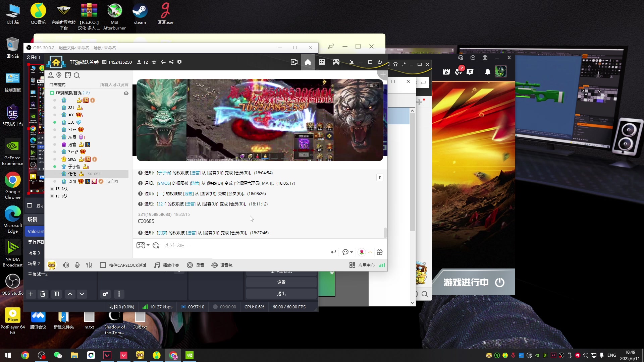The width and height of the screenshot is (644, 362).
Task: Open the channel notice board icon
Action: 68,75
